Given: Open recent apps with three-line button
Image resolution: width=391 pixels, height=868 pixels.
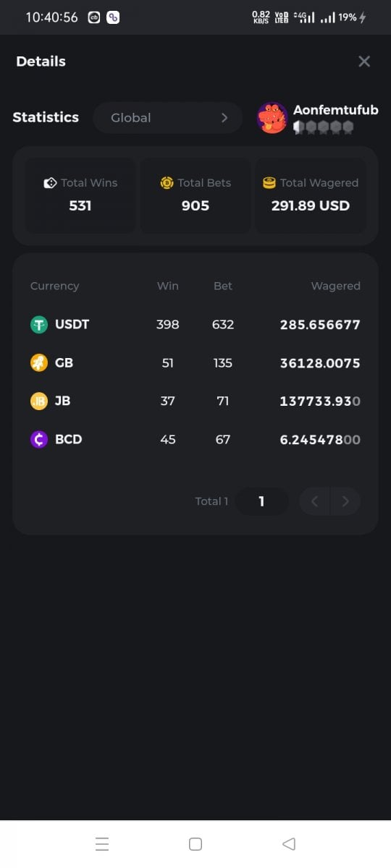Looking at the screenshot, I should [102, 844].
